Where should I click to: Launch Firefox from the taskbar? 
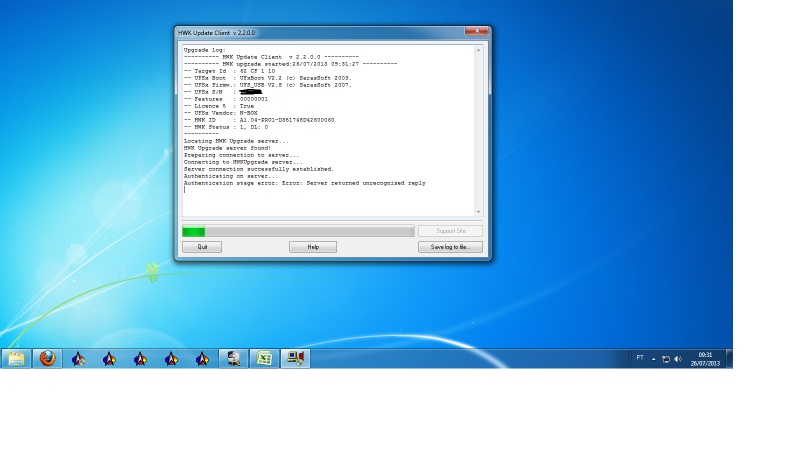point(47,359)
